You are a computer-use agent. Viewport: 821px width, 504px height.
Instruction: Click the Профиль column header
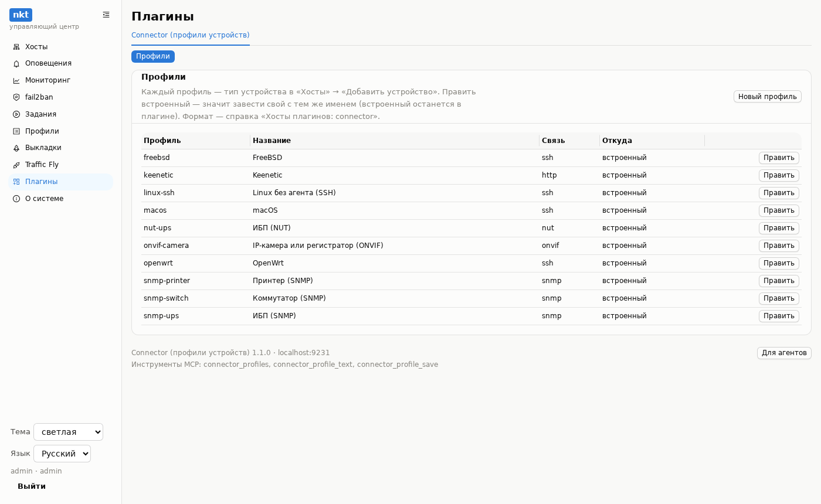tap(196, 141)
